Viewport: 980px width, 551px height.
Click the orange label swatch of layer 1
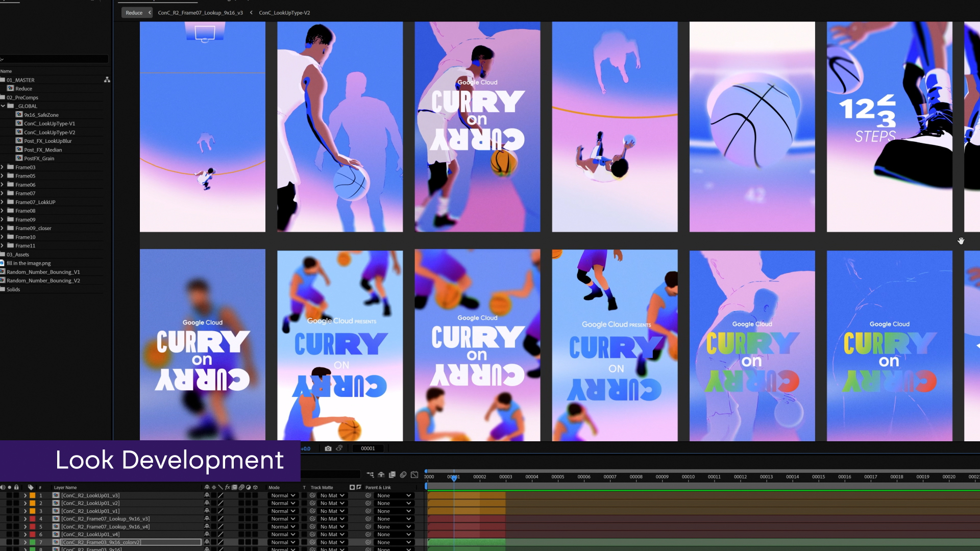click(32, 495)
